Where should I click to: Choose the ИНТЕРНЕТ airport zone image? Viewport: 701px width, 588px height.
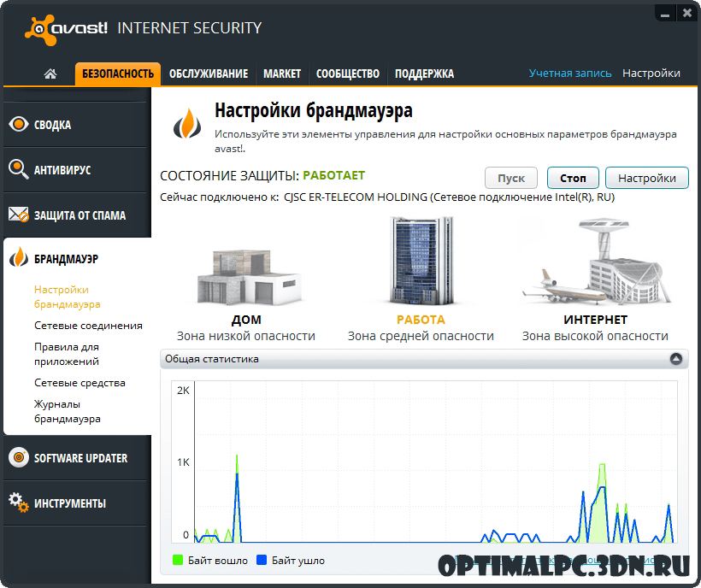tap(596, 262)
